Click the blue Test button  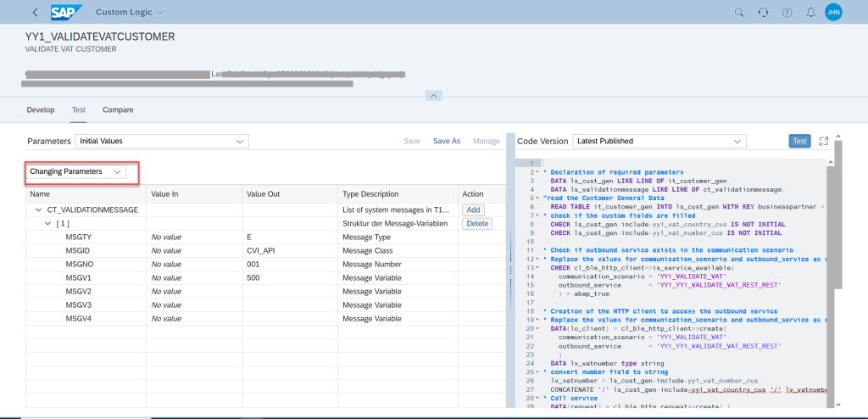point(799,141)
